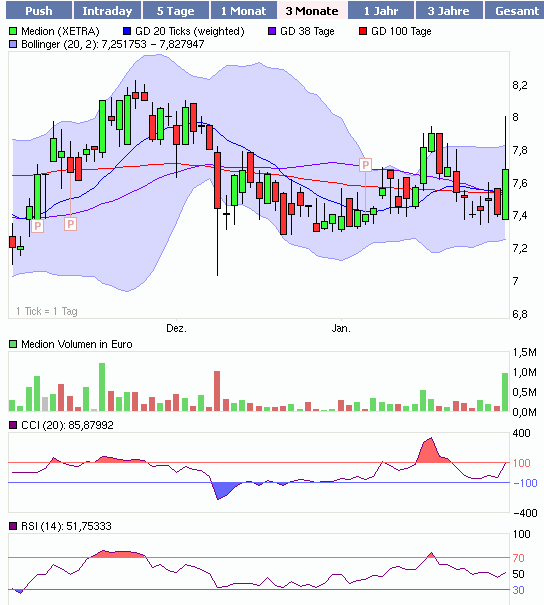
Task: Open the Gesamt timeframe tab
Action: [x=515, y=10]
